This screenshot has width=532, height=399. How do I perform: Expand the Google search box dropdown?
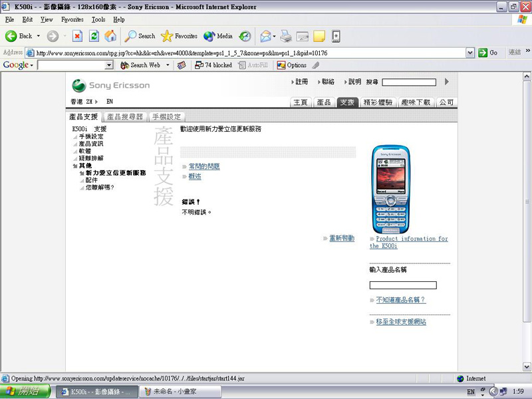tap(111, 65)
